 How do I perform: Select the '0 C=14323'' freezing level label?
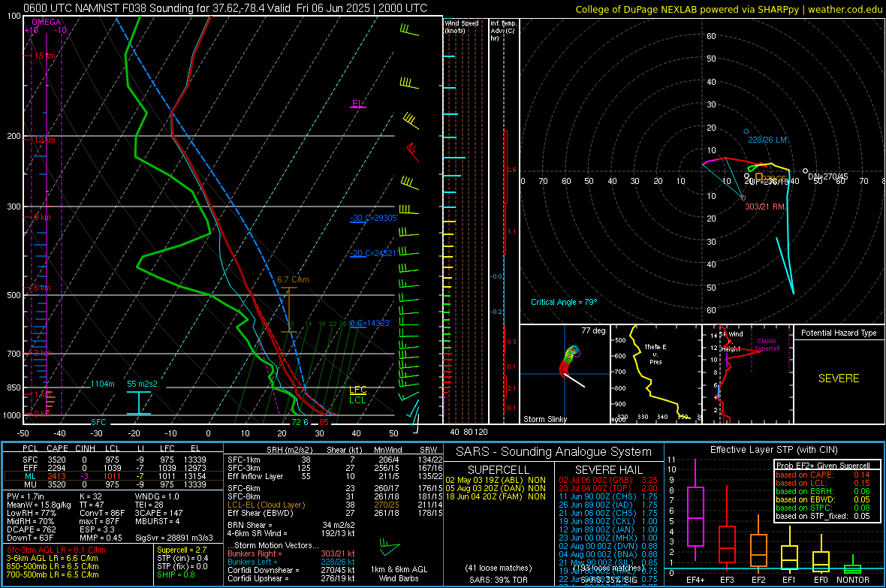pos(370,323)
